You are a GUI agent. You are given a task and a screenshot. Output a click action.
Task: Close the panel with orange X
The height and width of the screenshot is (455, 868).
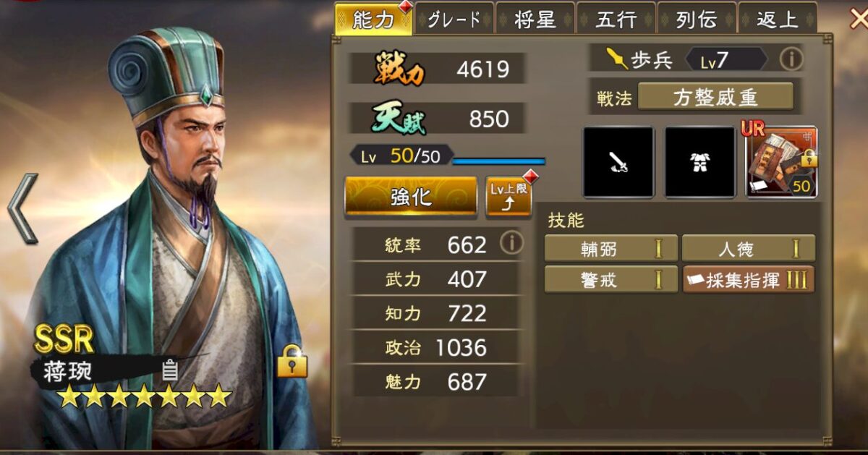(858, 18)
